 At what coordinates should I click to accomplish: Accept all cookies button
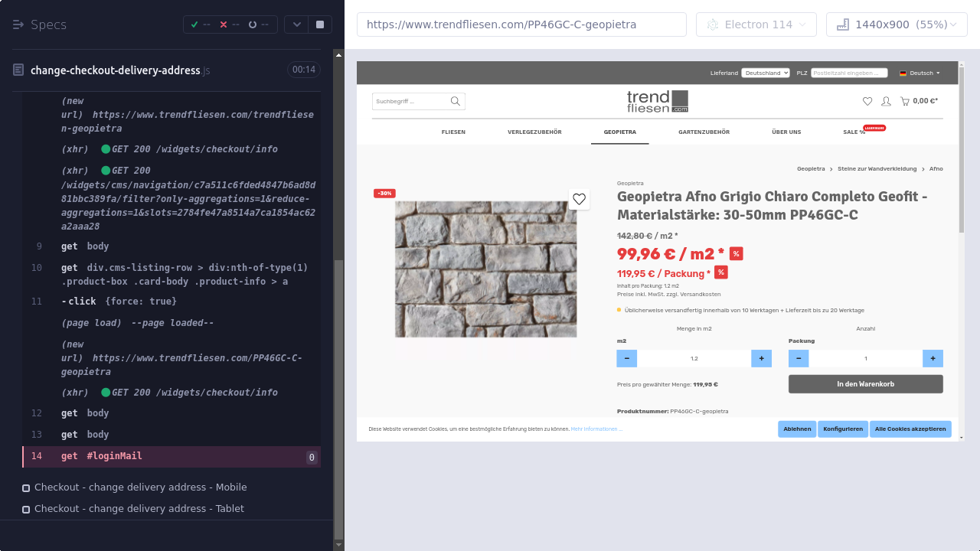pyautogui.click(x=910, y=429)
